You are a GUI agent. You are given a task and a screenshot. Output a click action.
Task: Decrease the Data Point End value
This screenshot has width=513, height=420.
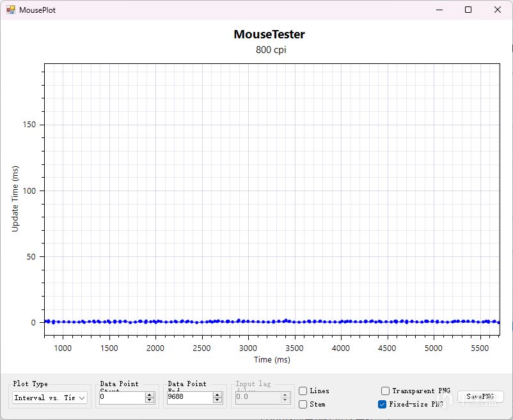pyautogui.click(x=217, y=400)
